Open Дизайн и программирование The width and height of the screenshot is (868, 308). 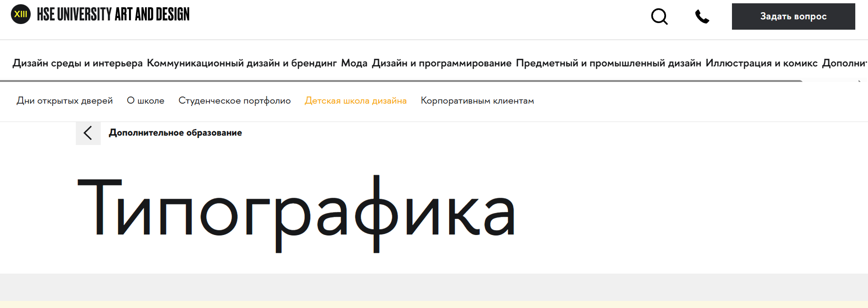coord(441,63)
